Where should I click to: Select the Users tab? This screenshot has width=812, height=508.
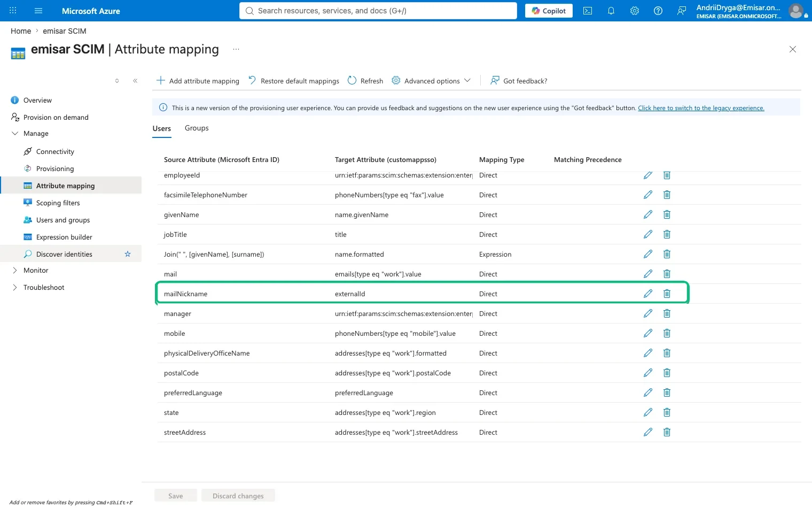point(162,129)
